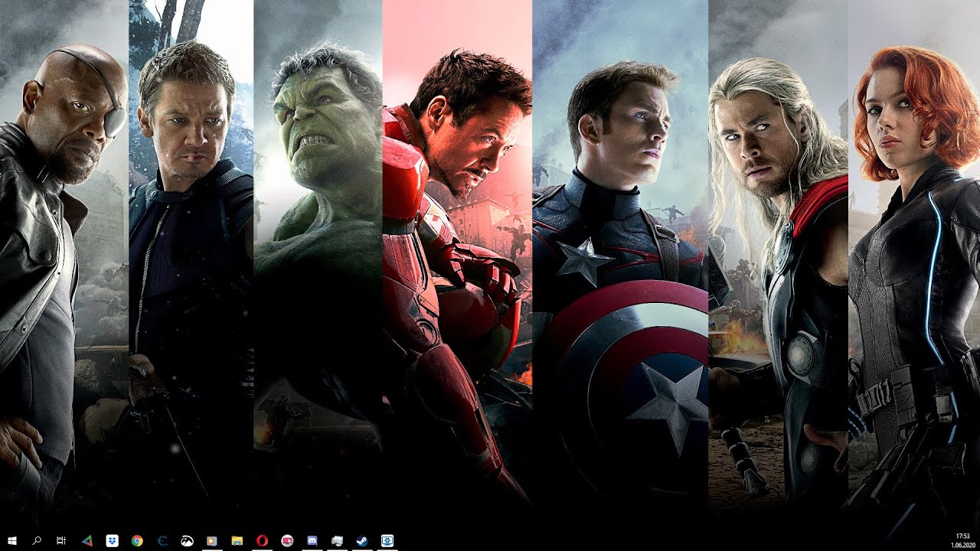The image size is (980, 551).
Task: Open the red round recorder icon app
Action: pos(287,540)
